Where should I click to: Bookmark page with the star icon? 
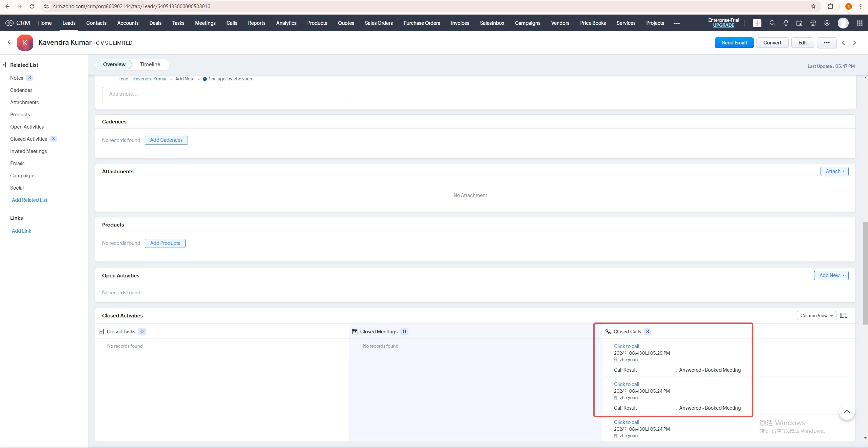(813, 6)
